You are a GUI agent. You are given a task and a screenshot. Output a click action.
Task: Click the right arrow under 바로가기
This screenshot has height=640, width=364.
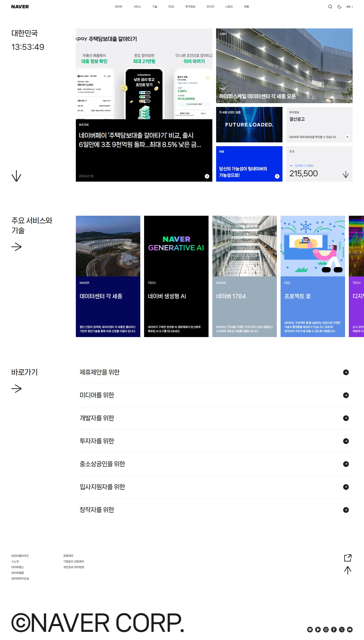[16, 389]
